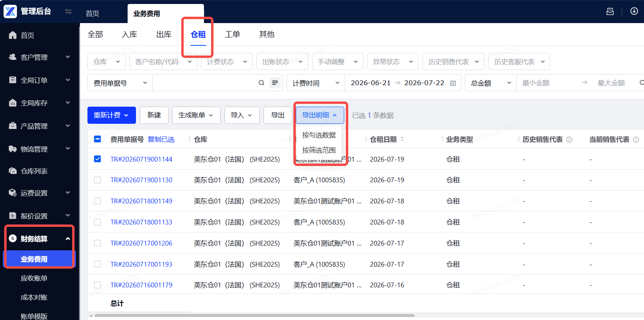Open bill link TR#20260718001149
The width and height of the screenshot is (644, 320).
(142, 201)
